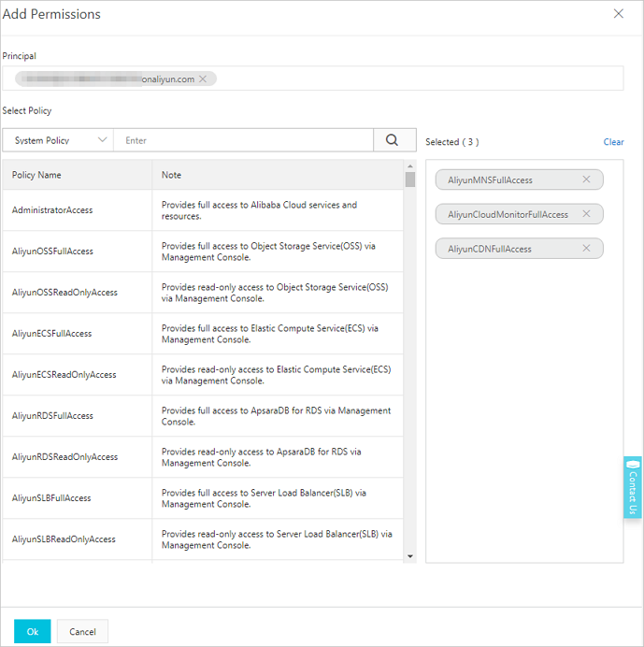Image resolution: width=644 pixels, height=647 pixels.
Task: Click the search magnifier button
Action: tap(394, 140)
